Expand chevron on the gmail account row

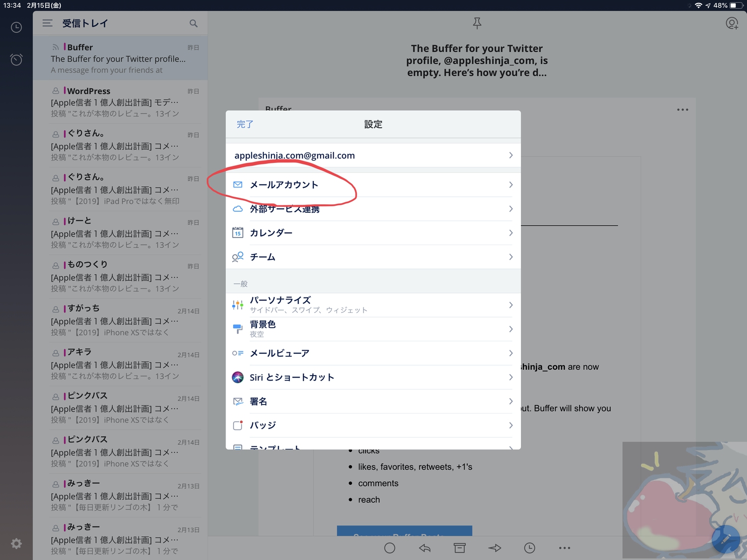click(511, 155)
